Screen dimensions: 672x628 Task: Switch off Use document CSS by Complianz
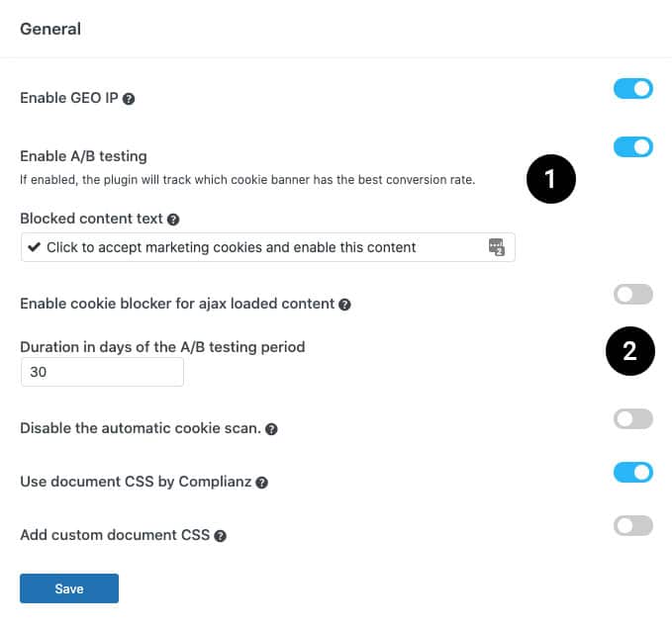633,473
